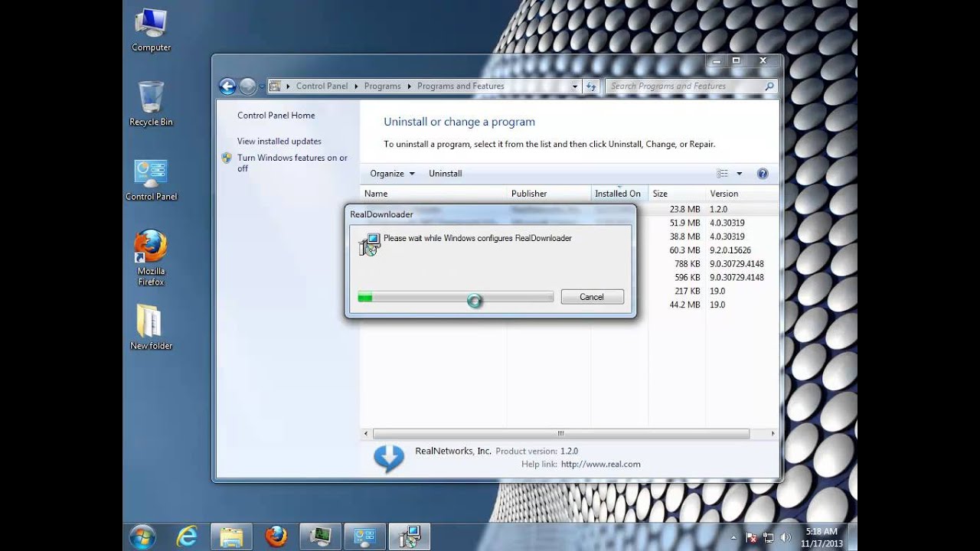Viewport: 980px width, 551px height.
Task: Click the Programs breadcrumb
Action: tap(382, 86)
